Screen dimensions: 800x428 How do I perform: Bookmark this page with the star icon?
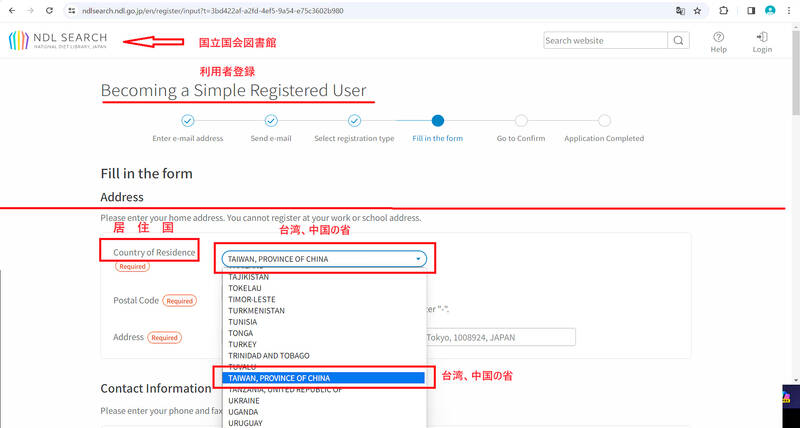click(697, 10)
